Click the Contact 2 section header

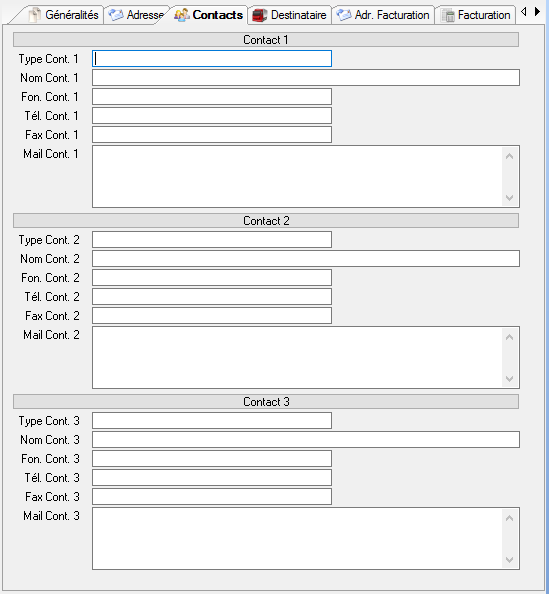point(266,220)
